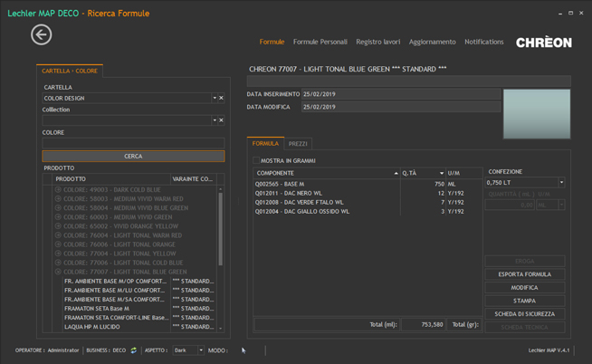Click the CERCA search button

tap(133, 157)
